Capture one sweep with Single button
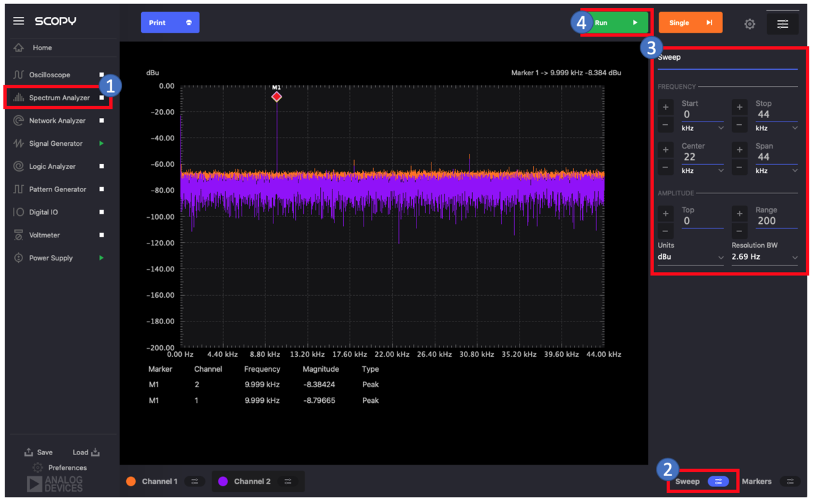 click(691, 22)
